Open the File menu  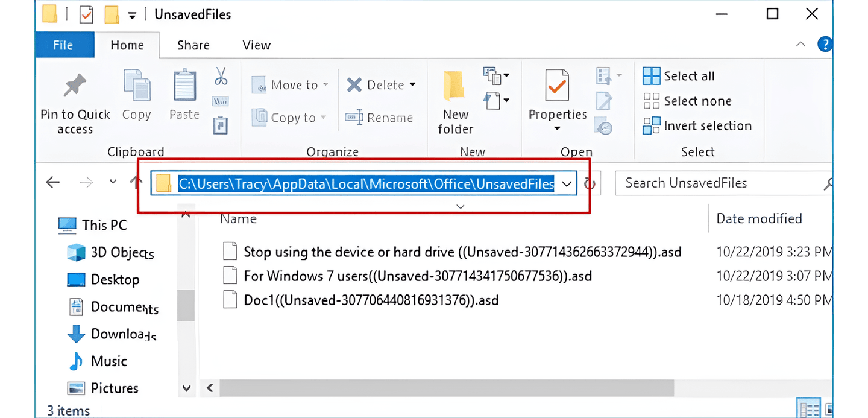[x=63, y=45]
